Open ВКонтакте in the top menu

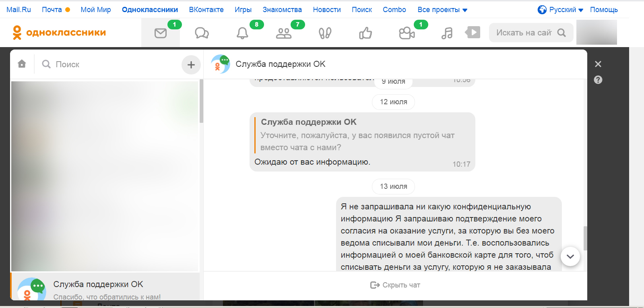click(x=206, y=10)
